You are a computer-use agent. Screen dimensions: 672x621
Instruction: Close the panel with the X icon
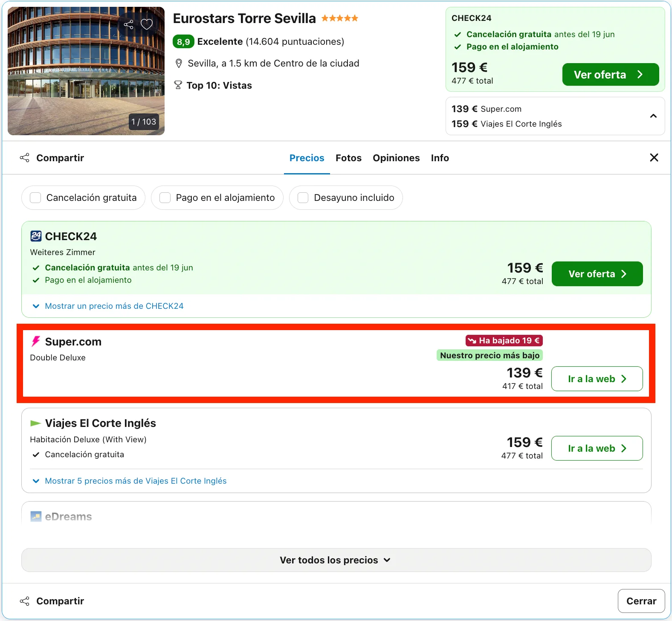click(x=654, y=158)
